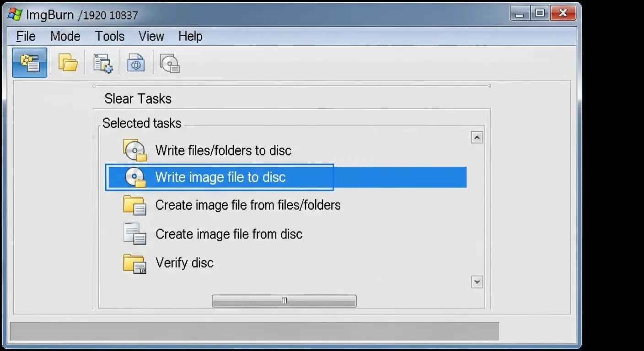Click folder icon beside Create image file from files/folders
This screenshot has height=351, width=644.
[x=134, y=205]
